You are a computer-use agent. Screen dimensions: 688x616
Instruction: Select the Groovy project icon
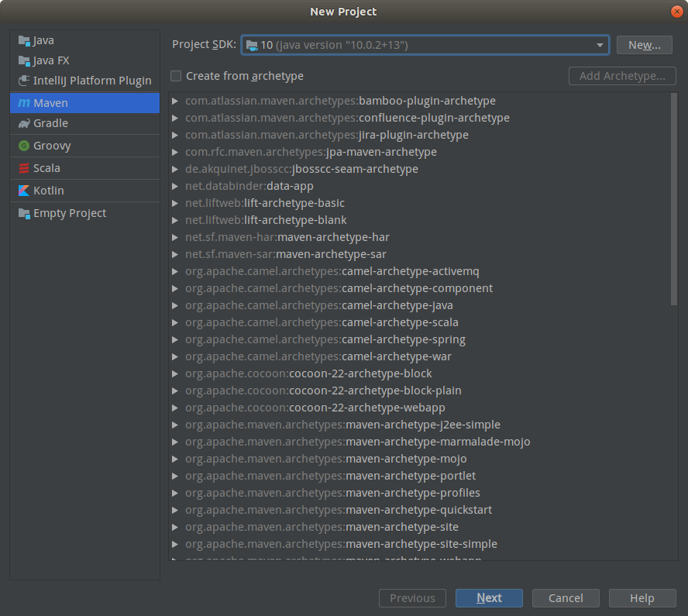tap(24, 146)
